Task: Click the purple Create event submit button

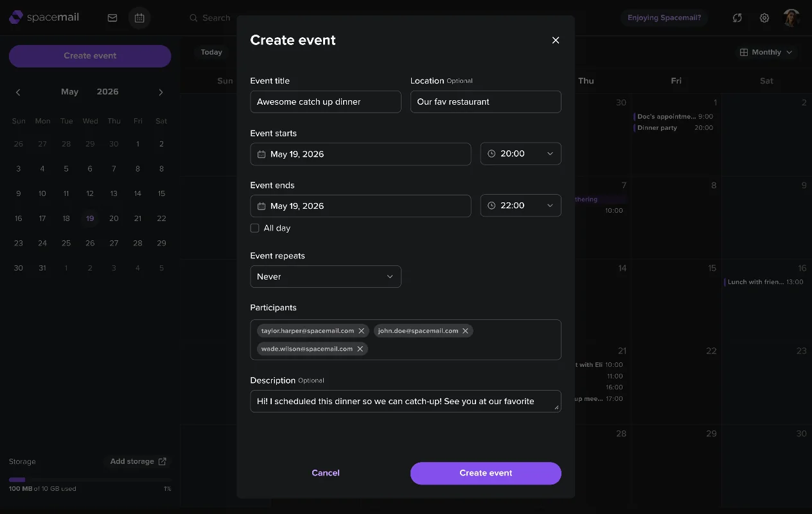Action: pyautogui.click(x=486, y=473)
